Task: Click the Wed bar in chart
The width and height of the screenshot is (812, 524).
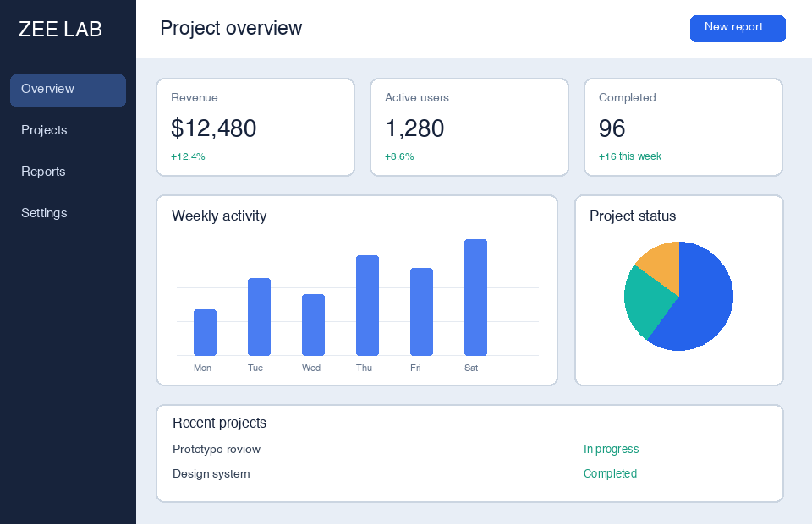Action: coord(313,325)
